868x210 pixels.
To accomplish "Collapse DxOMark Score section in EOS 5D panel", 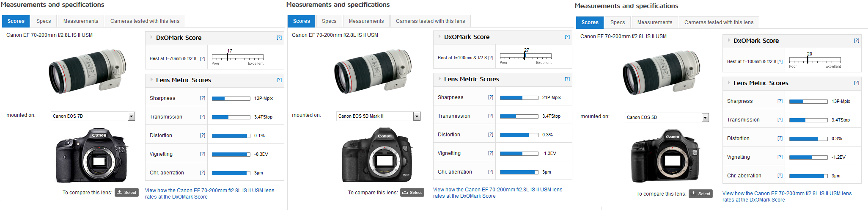I will (729, 40).
